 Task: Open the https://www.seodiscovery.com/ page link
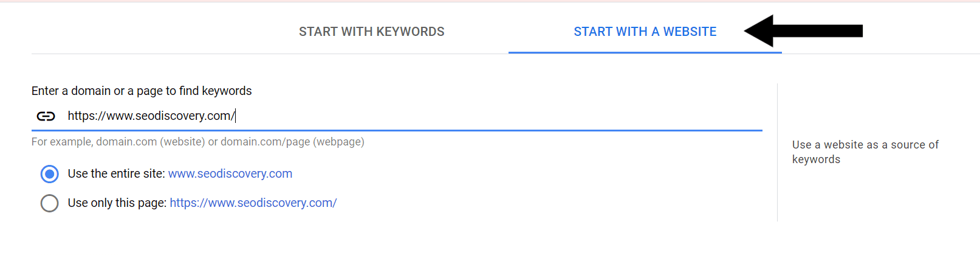click(253, 203)
